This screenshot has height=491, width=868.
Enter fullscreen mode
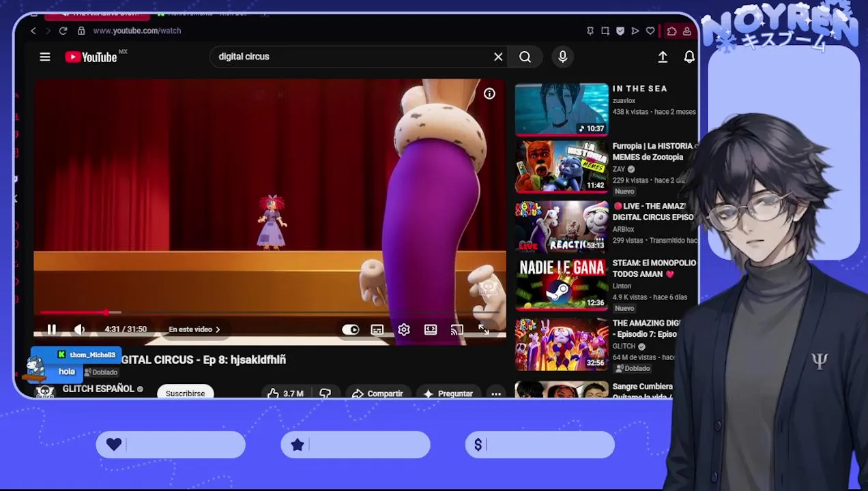pyautogui.click(x=483, y=330)
